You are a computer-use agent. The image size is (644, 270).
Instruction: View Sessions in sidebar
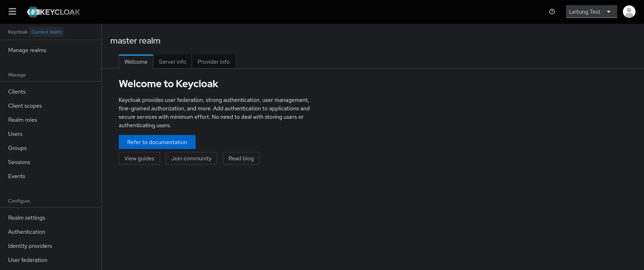click(51, 162)
